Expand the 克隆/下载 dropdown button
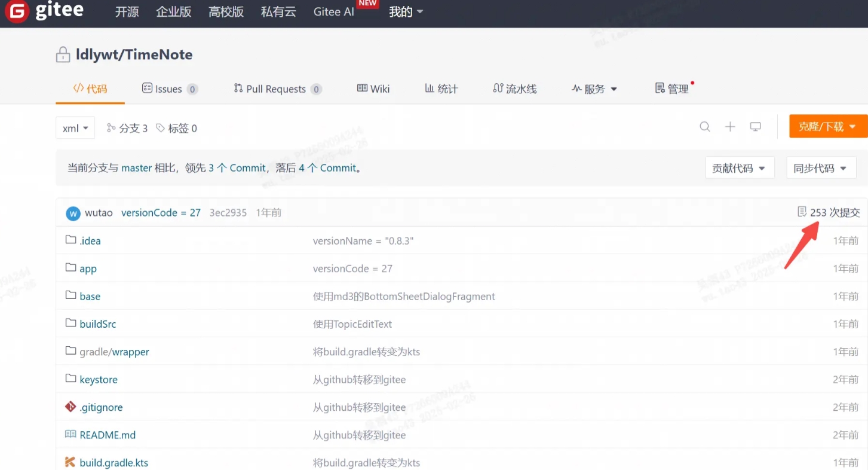 [x=829, y=127]
